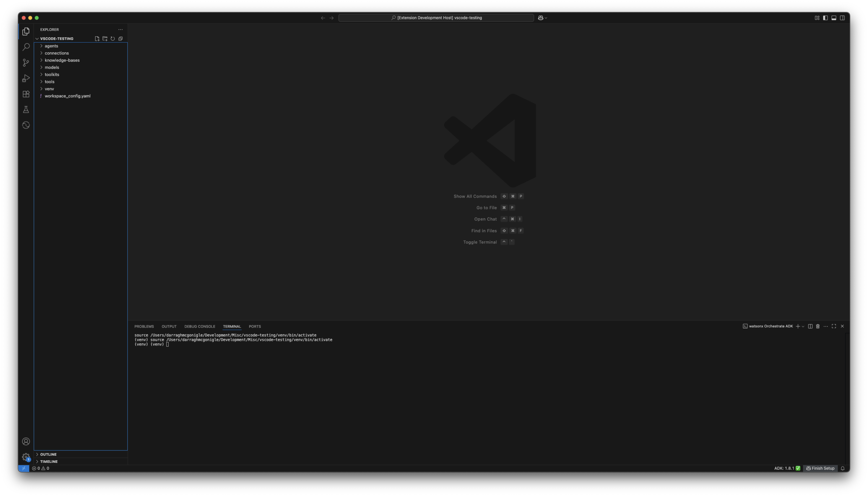868x496 pixels.
Task: Open the Run and Debug view
Action: pyautogui.click(x=26, y=78)
